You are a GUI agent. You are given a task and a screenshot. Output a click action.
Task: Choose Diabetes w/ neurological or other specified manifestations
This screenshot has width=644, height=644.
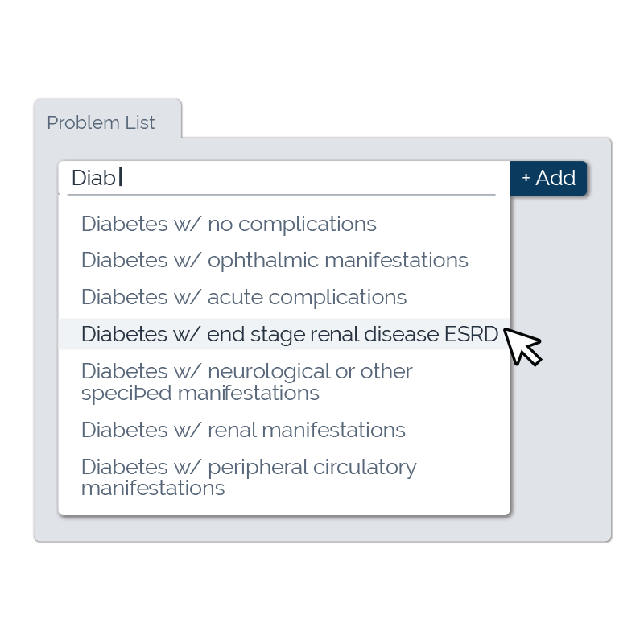point(246,382)
